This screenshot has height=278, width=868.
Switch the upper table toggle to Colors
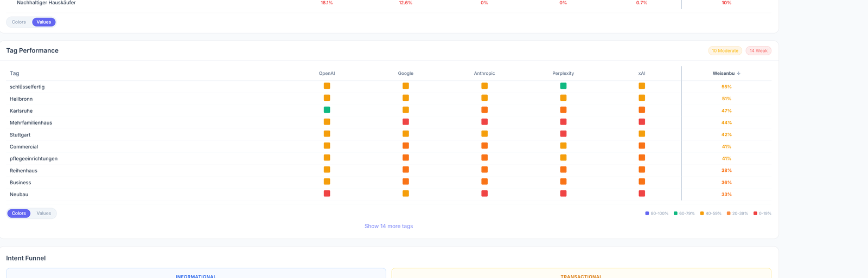pyautogui.click(x=19, y=22)
